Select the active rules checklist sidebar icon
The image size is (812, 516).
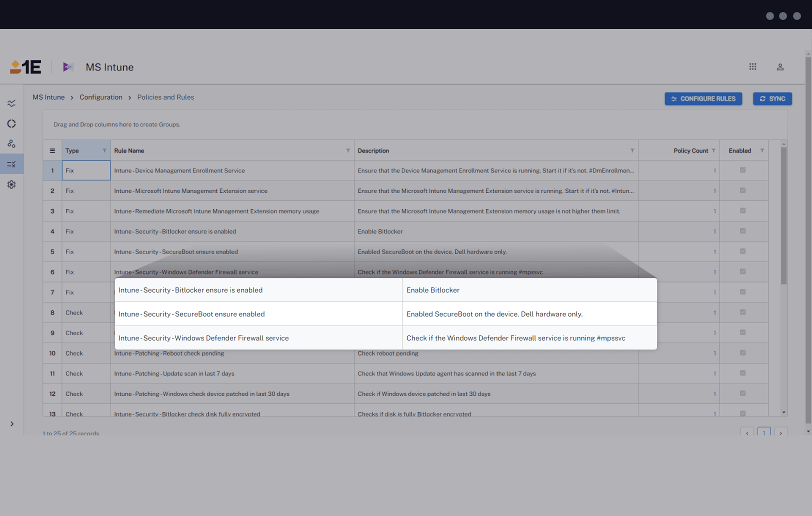pyautogui.click(x=11, y=163)
